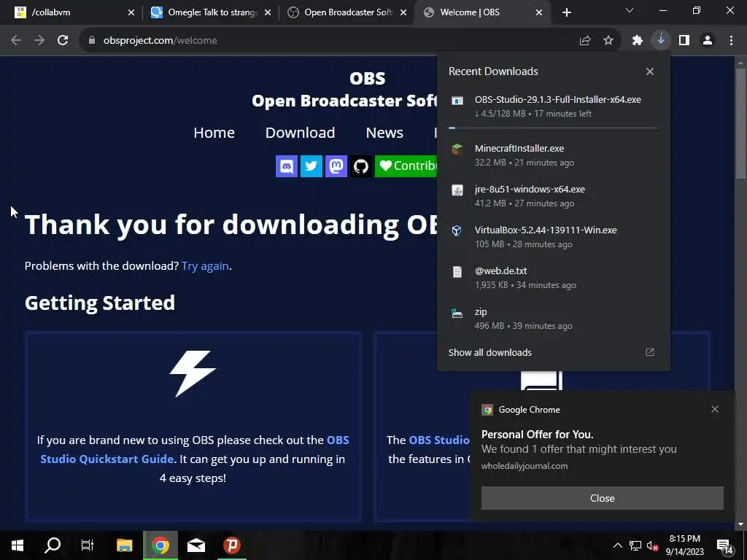Click the muted volume tray icon
This screenshot has height=560, width=747.
tap(652, 545)
